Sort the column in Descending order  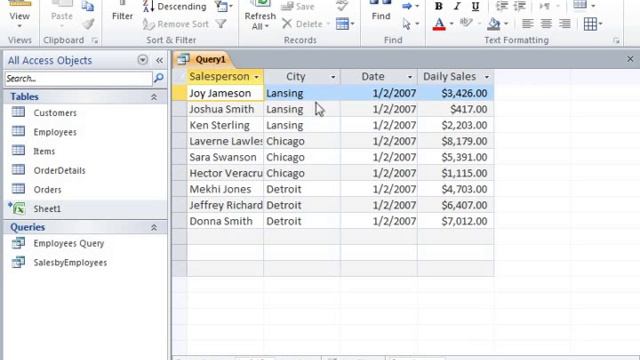pyautogui.click(x=175, y=7)
